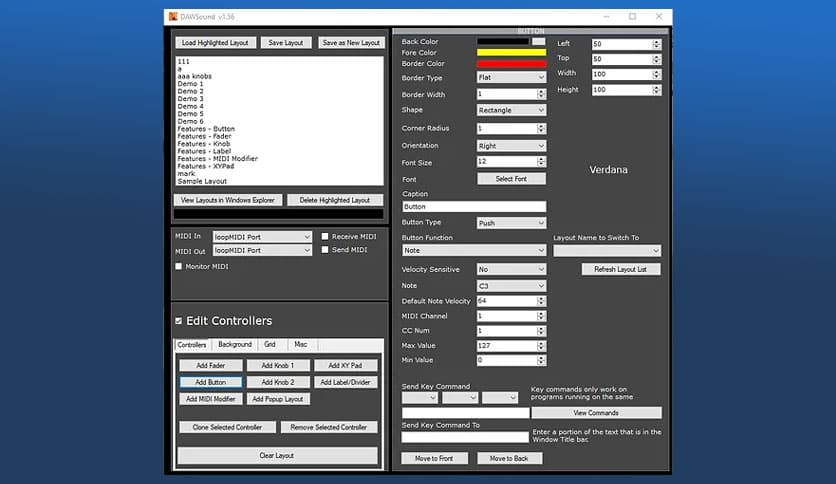Select 'aaa knobs' layout entry
The width and height of the screenshot is (836, 484).
coord(195,76)
